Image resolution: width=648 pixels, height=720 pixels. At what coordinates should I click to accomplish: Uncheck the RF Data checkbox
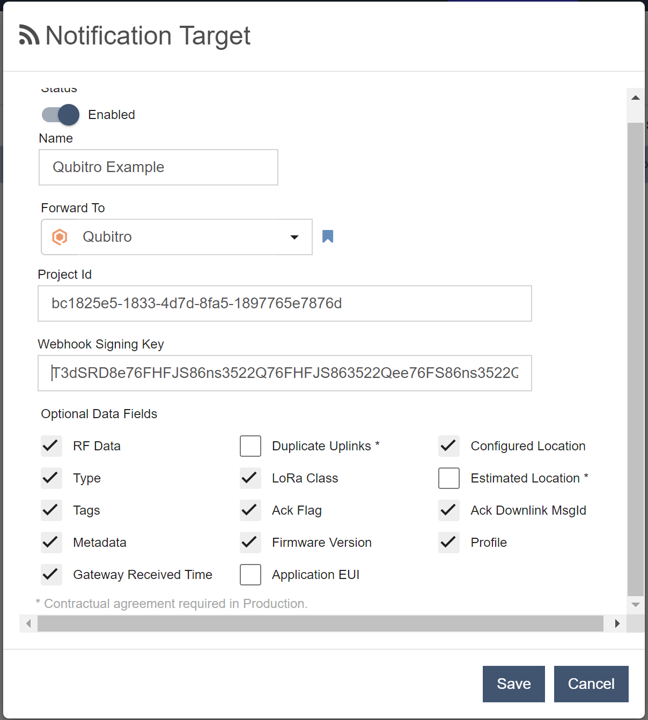coord(51,446)
